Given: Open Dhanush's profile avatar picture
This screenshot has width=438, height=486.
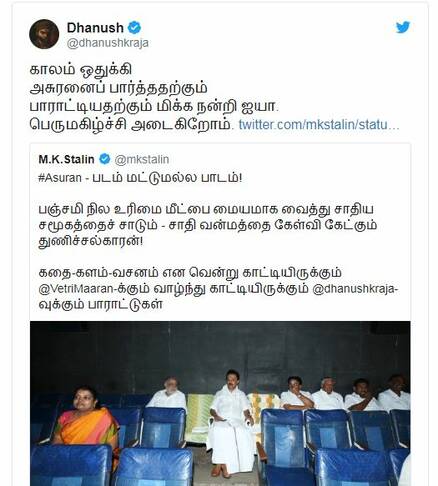Looking at the screenshot, I should pyautogui.click(x=44, y=34).
